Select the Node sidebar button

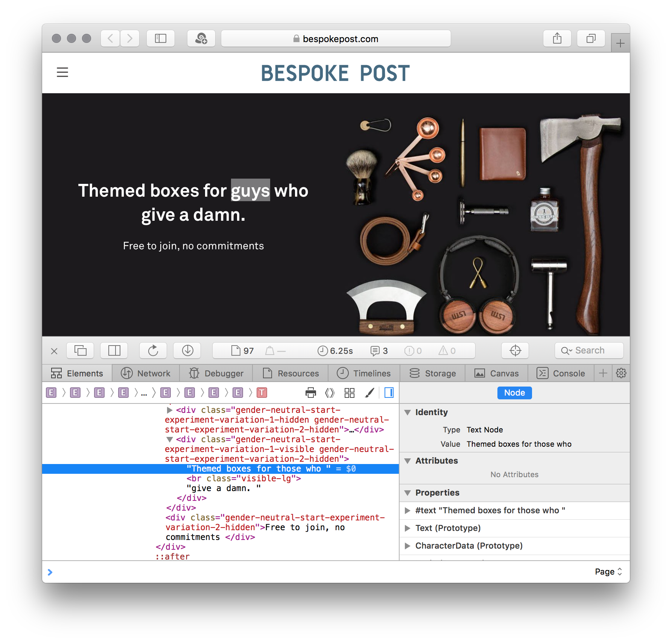point(514,393)
